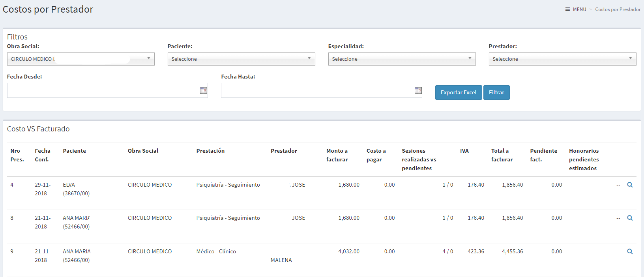Open details magnifier for prestación row 9
This screenshot has height=277, width=644.
pos(630,251)
